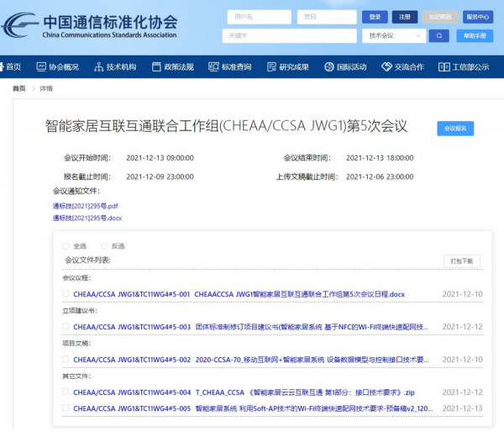
Task: Open the 技术会议 search category dropdown
Action: (394, 35)
